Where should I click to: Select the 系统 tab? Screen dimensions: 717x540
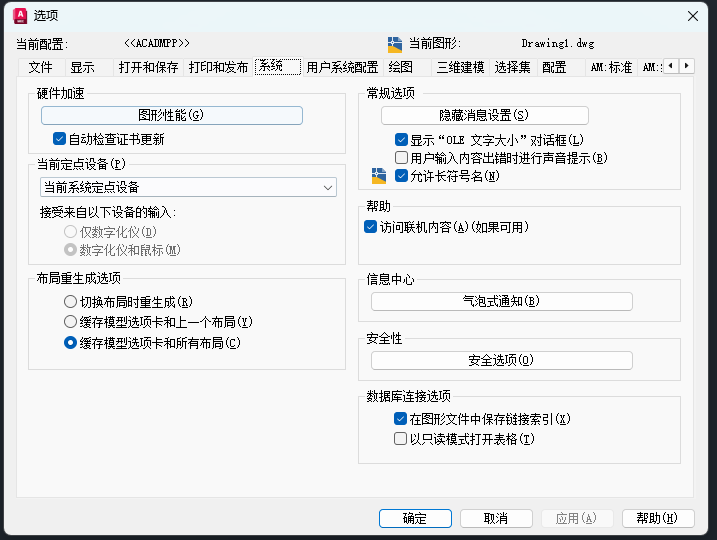coord(278,66)
